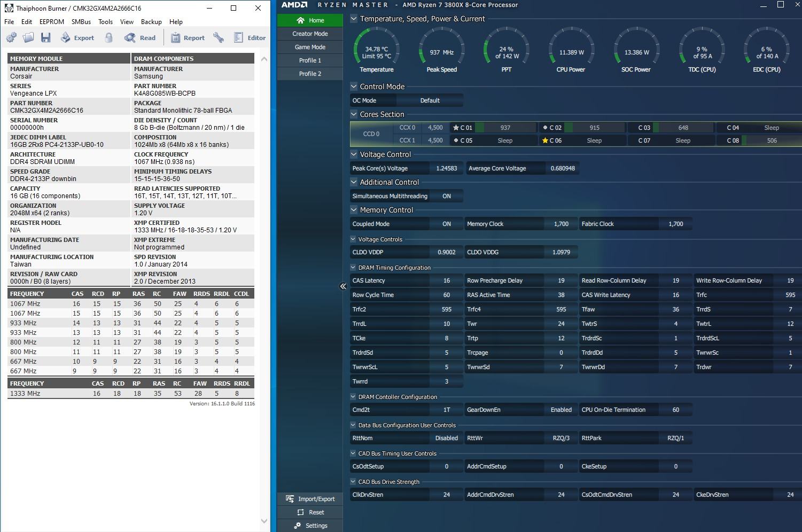This screenshot has width=802, height=532.
Task: Open the gears settings icon in Thaiphoon Burner toolbar
Action: pyautogui.click(x=11, y=37)
